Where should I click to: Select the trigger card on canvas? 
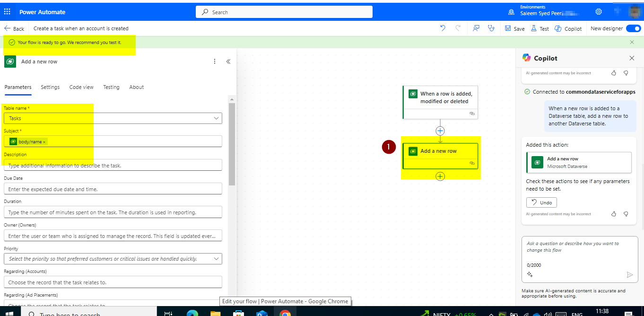440,102
